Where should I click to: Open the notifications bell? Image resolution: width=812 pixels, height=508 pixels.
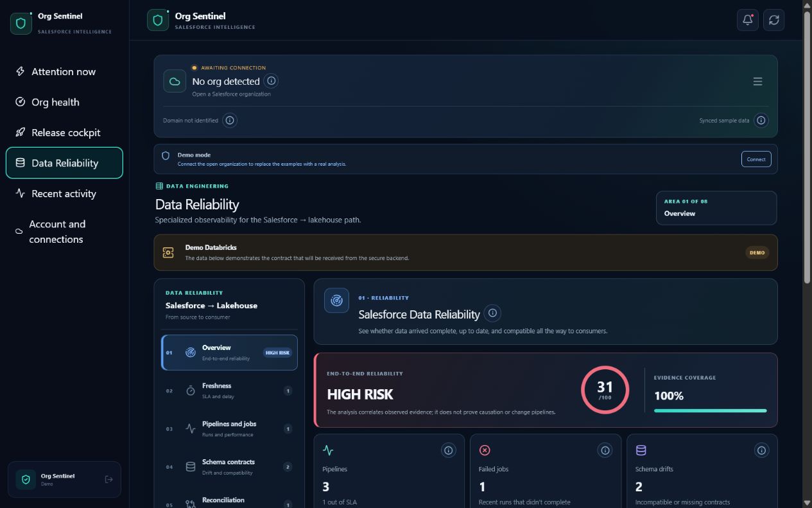tap(747, 20)
